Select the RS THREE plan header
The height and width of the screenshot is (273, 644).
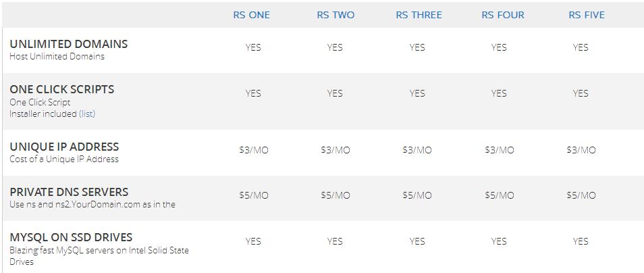tap(419, 15)
